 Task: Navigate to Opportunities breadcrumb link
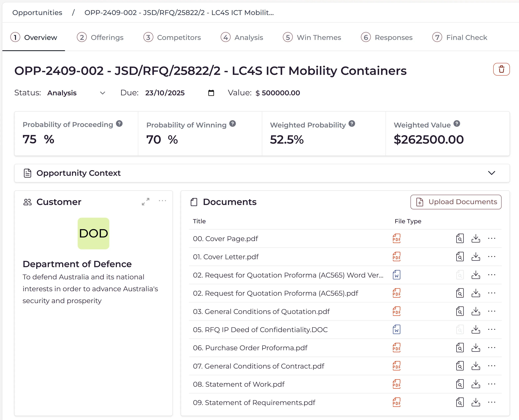coord(37,13)
